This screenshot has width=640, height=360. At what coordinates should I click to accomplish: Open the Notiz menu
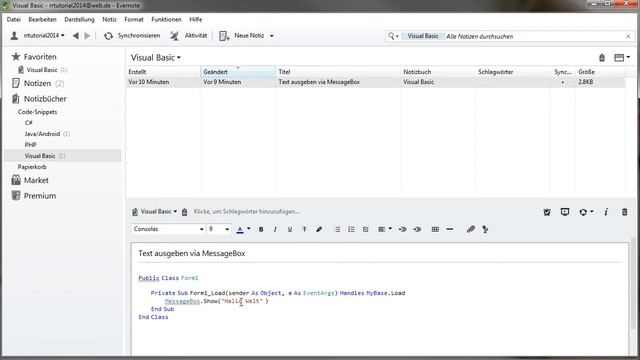pyautogui.click(x=109, y=19)
